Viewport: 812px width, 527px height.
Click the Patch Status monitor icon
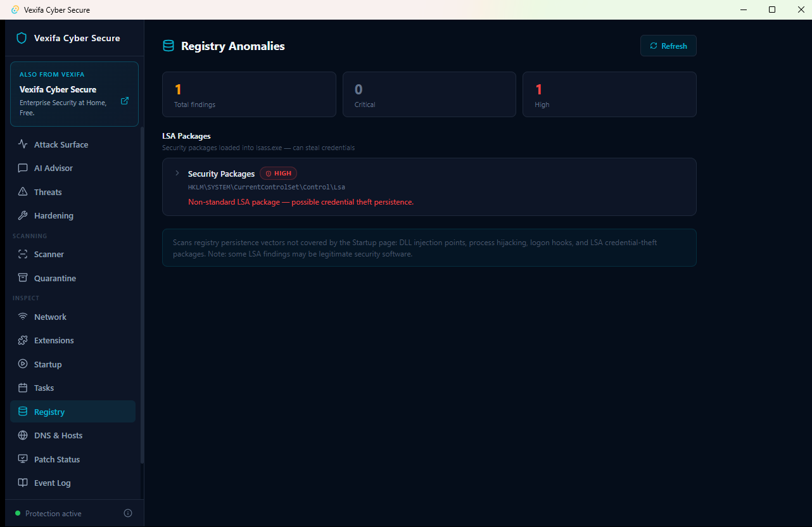23,459
